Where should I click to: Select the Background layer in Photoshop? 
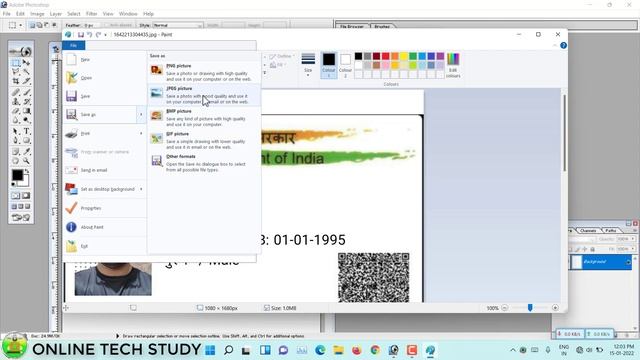[600, 262]
